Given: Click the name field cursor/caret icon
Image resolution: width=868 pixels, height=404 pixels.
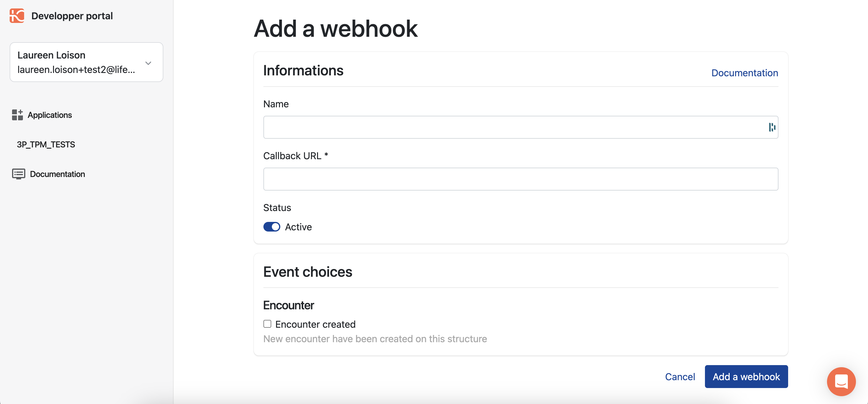Looking at the screenshot, I should click(772, 127).
